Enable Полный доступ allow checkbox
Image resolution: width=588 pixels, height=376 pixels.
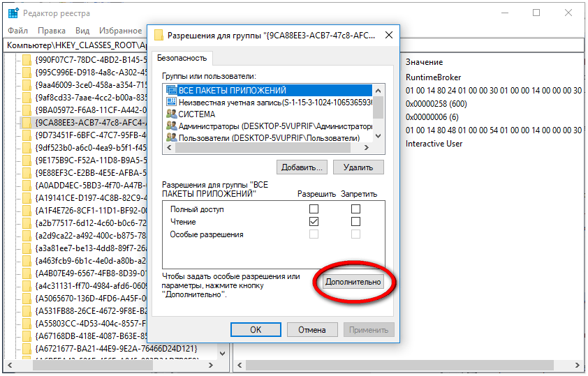314,209
